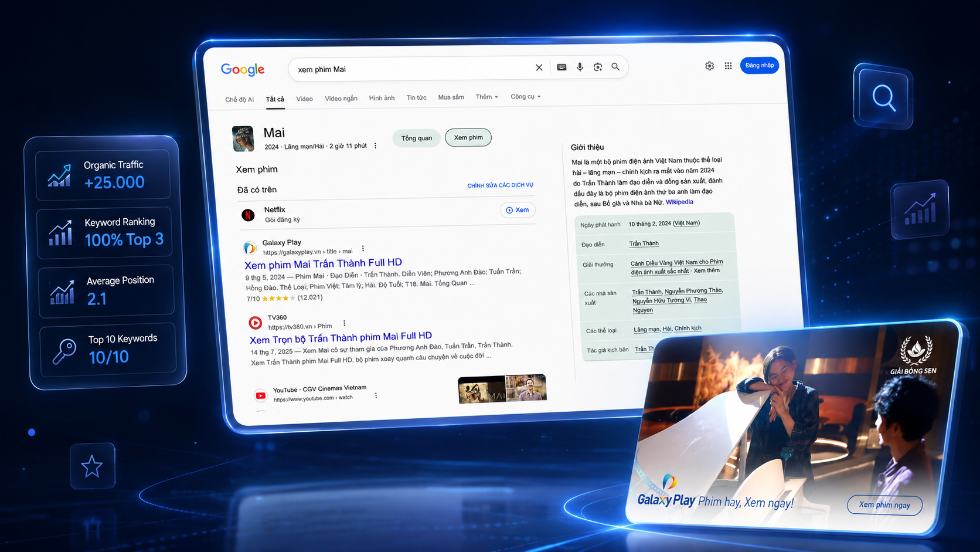Open the Tin tức tab

click(x=417, y=97)
